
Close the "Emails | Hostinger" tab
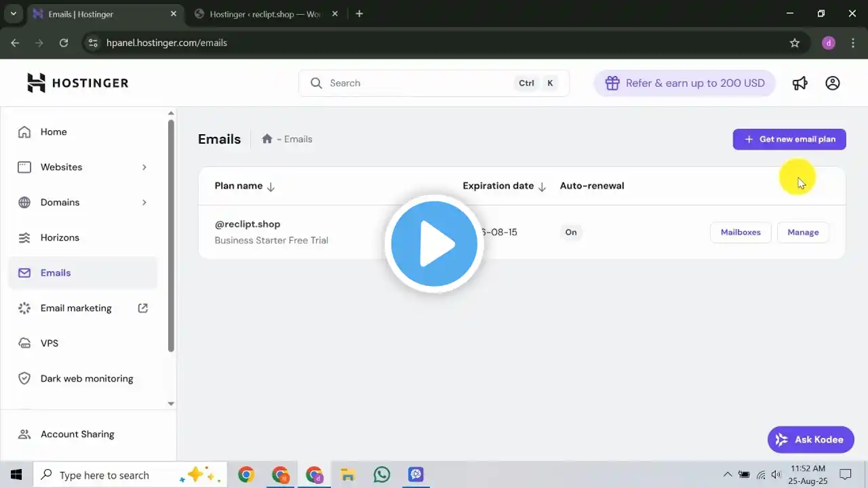pyautogui.click(x=174, y=14)
